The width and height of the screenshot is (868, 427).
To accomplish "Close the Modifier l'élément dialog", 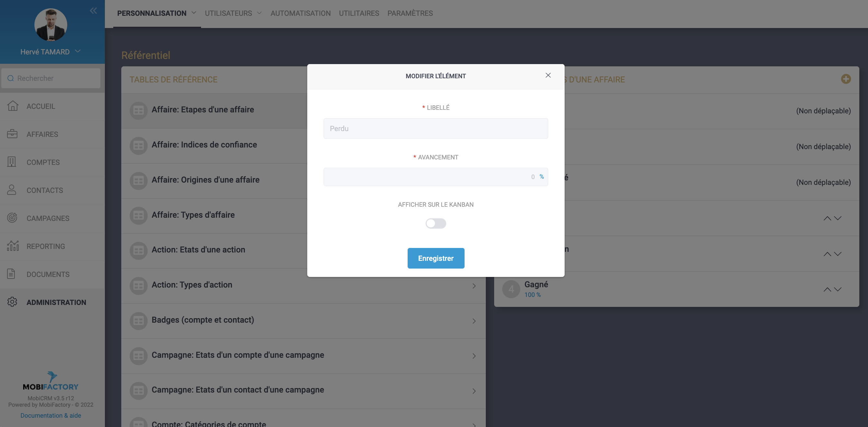I will coord(548,75).
